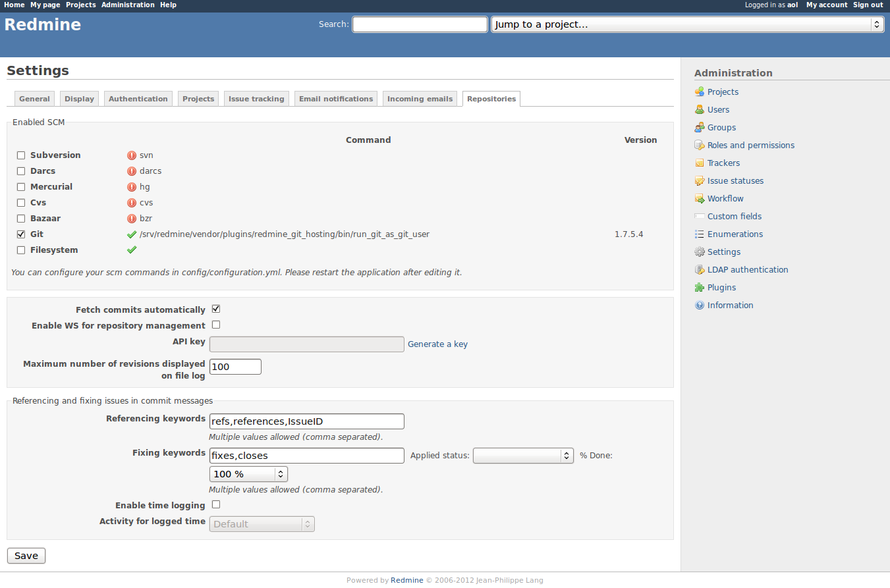Click the Generate a key link
This screenshot has height=588, width=890.
pos(437,344)
